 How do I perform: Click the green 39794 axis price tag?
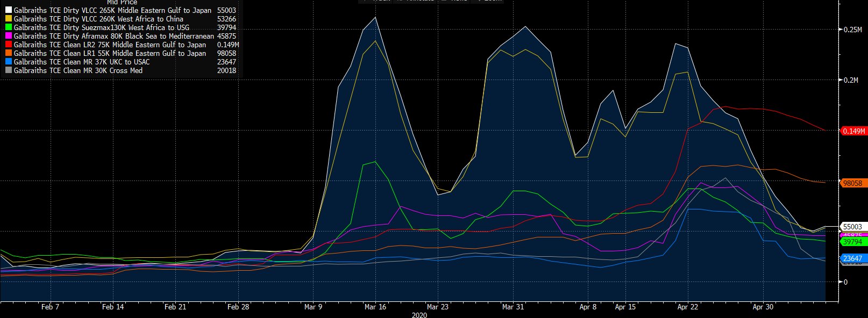(x=852, y=242)
